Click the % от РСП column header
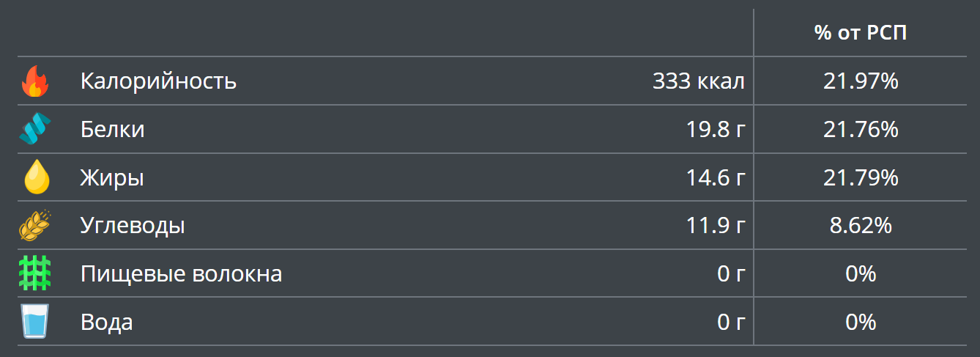Image resolution: width=980 pixels, height=357 pixels. 861,33
